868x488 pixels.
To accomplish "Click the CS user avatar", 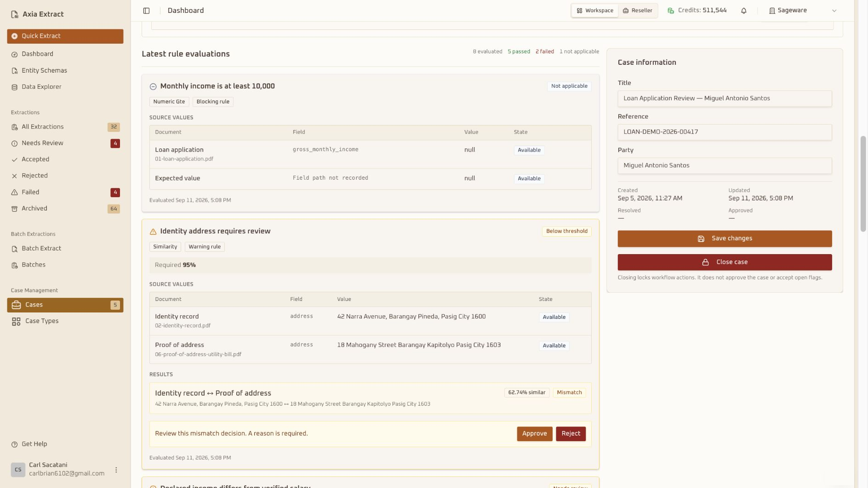I will (18, 470).
